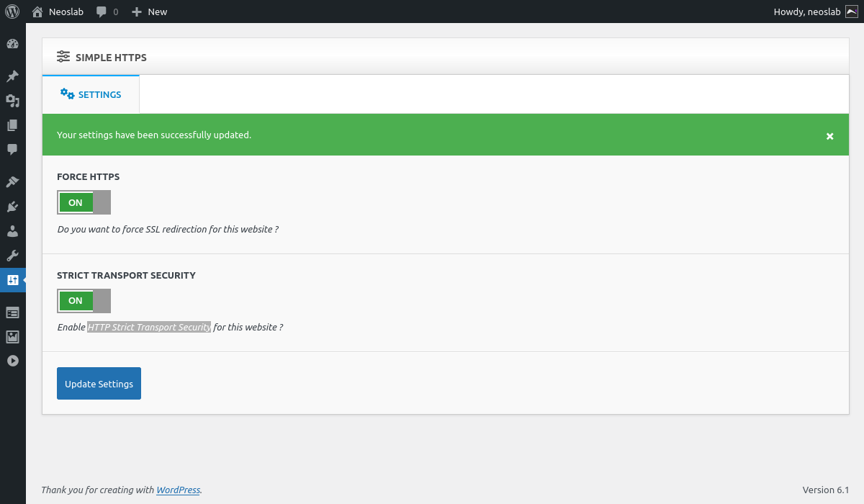864x504 pixels.
Task: Open Users via the person icon
Action: [12, 231]
